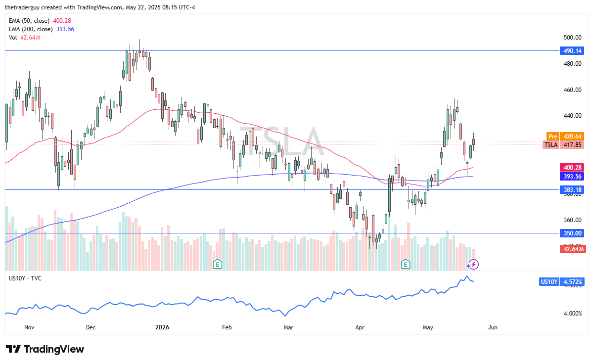Click the earnings 'E' marker near February

[x=217, y=264]
